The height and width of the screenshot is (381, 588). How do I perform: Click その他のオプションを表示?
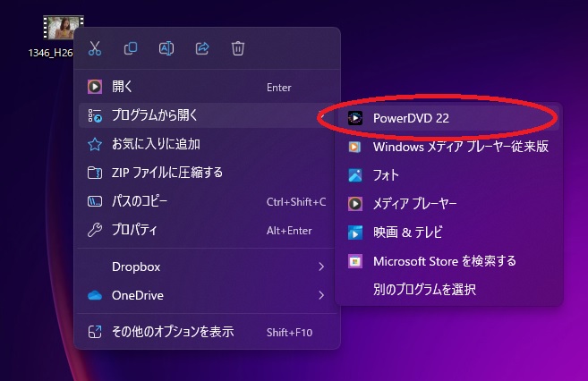(x=207, y=332)
